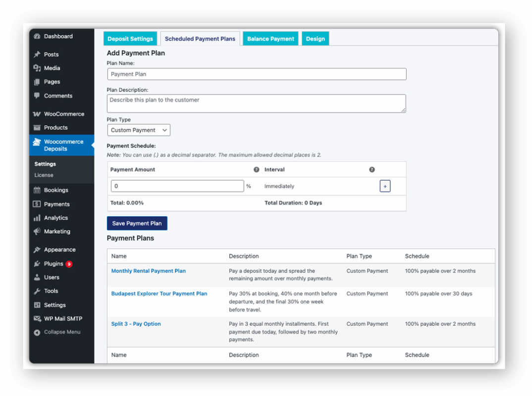Click the Bookings calendar icon

pos(37,190)
